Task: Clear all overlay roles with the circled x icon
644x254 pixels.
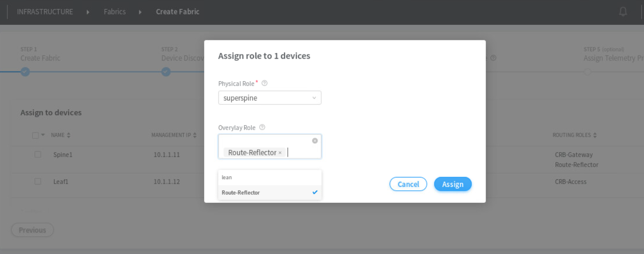Action: [x=314, y=141]
